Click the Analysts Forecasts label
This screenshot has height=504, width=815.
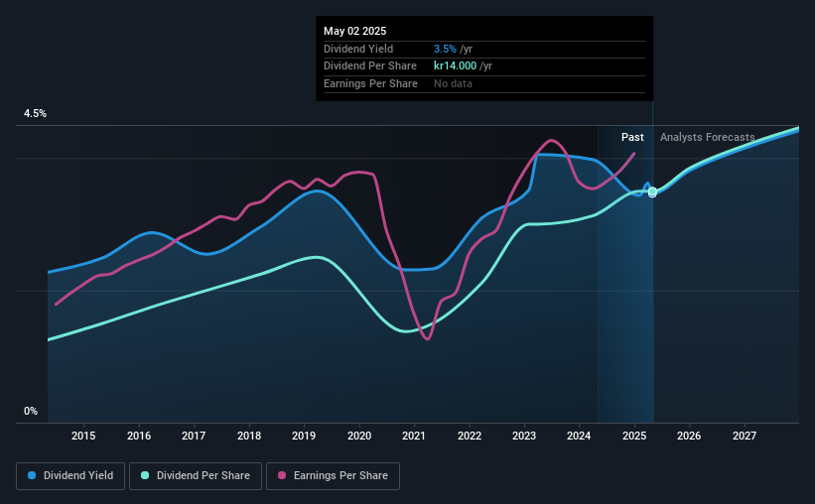click(x=708, y=137)
